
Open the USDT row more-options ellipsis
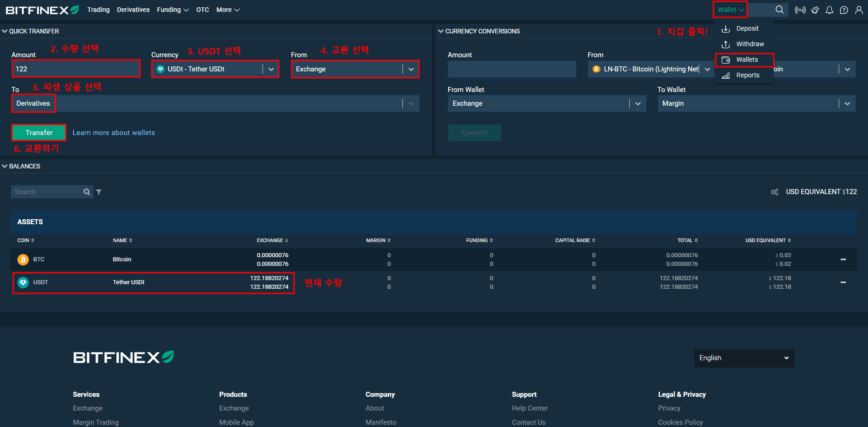pos(843,282)
